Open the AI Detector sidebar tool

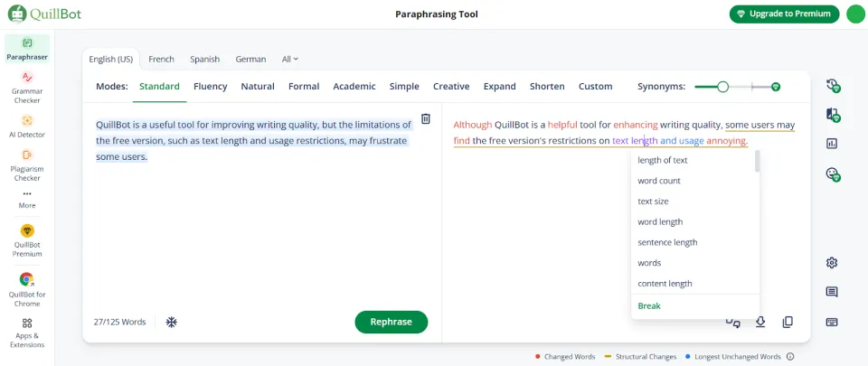coord(27,126)
